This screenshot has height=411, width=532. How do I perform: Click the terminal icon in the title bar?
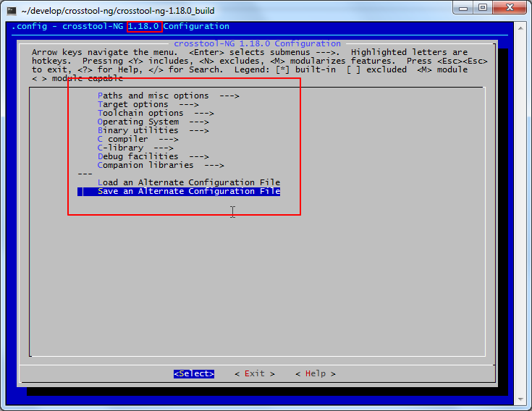click(x=12, y=11)
